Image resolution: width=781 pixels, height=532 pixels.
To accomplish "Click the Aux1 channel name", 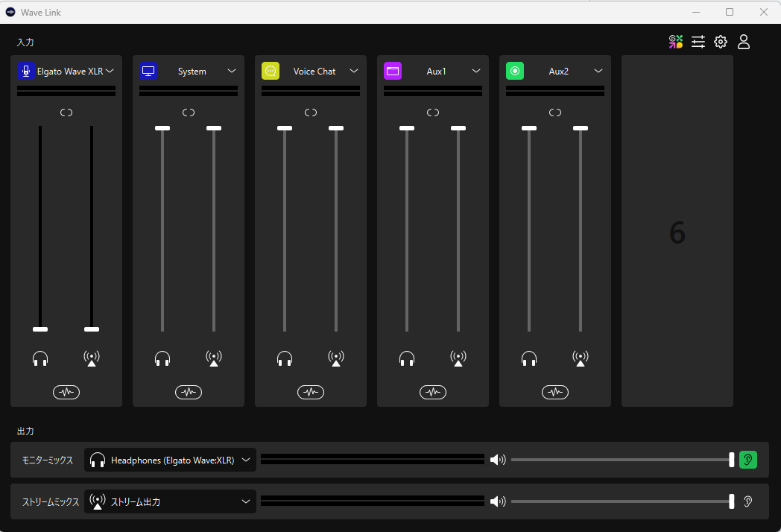I will (436, 72).
